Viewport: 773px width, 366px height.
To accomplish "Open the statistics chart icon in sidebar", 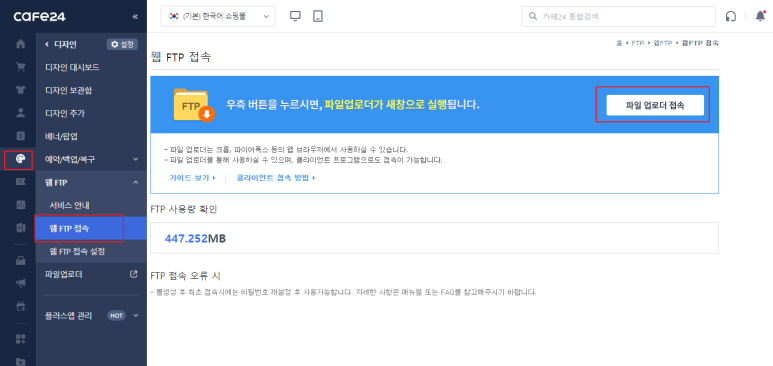I will tap(21, 227).
